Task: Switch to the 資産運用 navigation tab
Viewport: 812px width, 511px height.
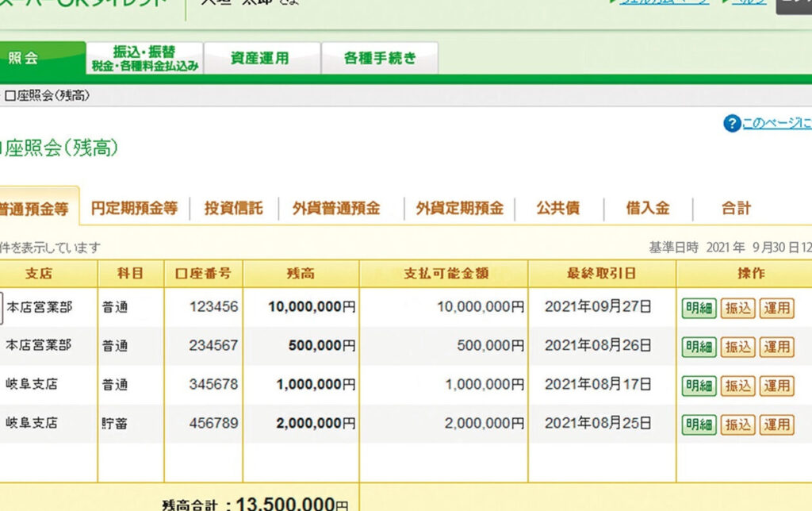Action: (260, 58)
